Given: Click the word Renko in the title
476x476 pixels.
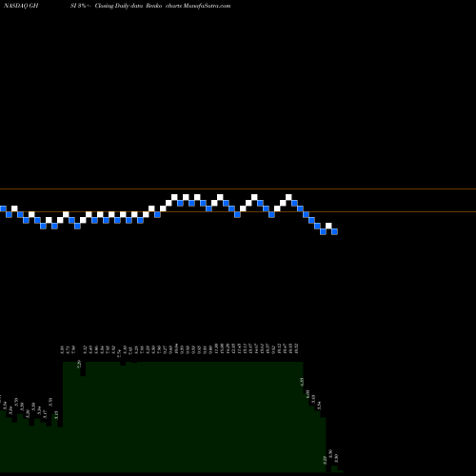Looking at the screenshot, I should tap(154, 6).
